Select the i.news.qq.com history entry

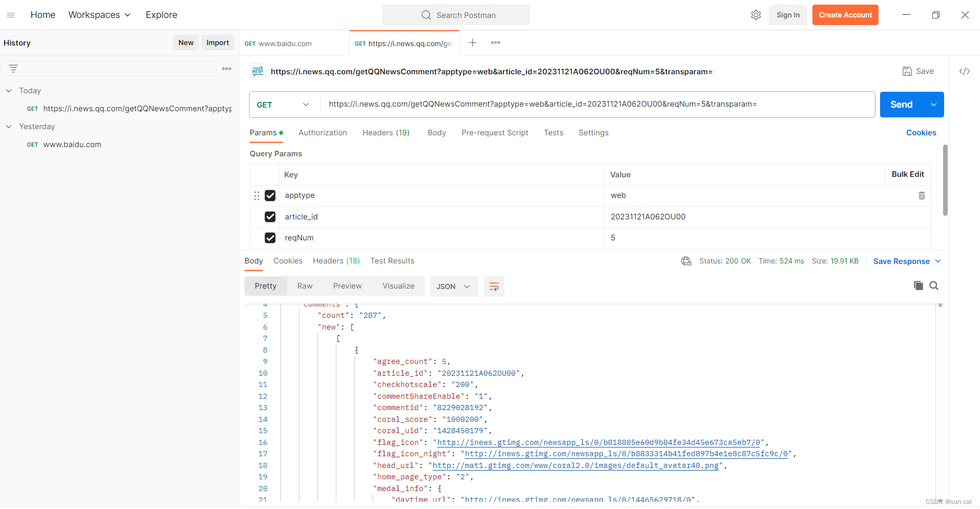pos(129,109)
